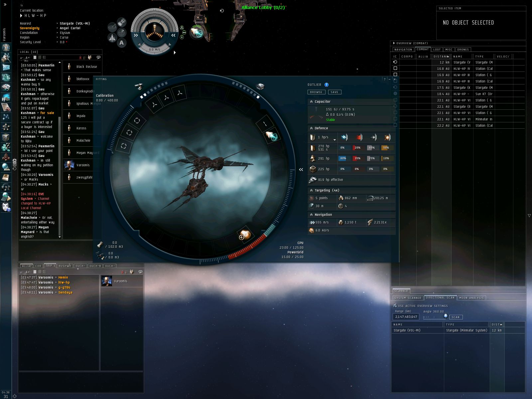The height and width of the screenshot is (399, 532).
Task: Click the Scan button
Action: [456, 317]
